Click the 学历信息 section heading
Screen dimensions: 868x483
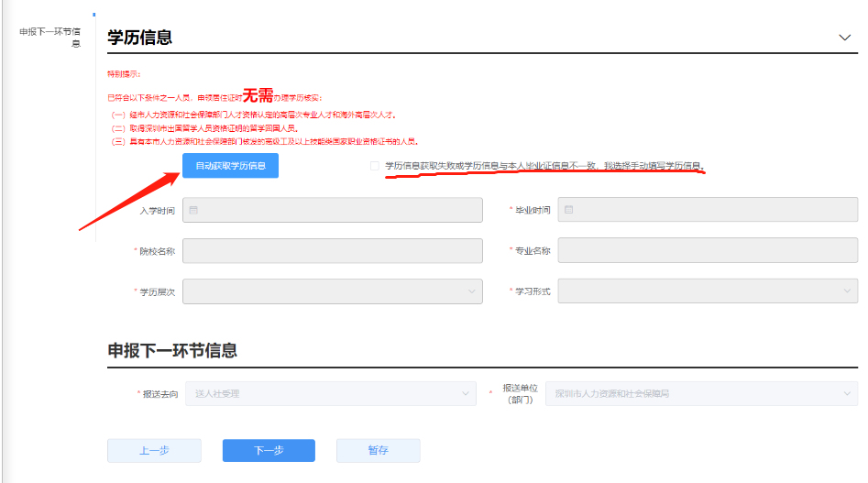point(139,38)
